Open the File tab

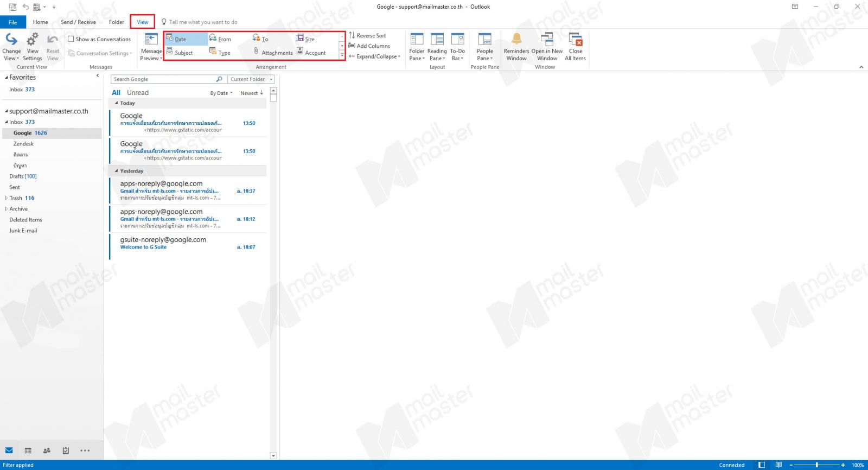pos(12,22)
